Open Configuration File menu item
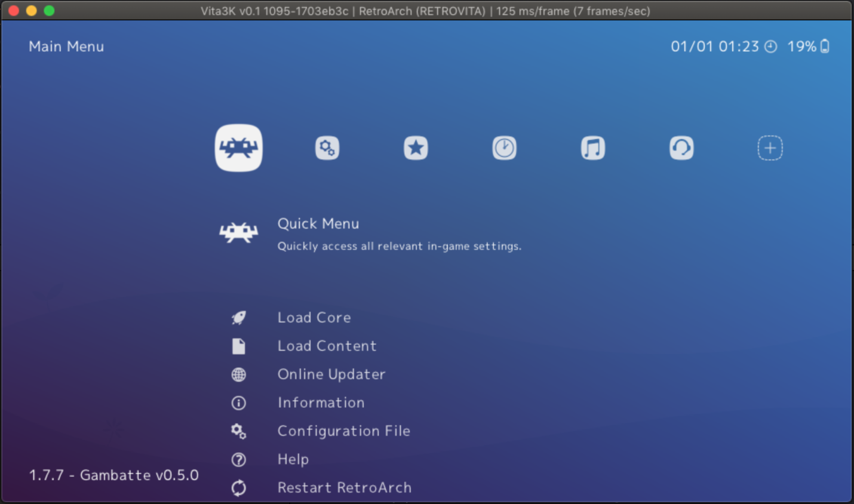Screen dimensions: 854x504 [x=344, y=431]
